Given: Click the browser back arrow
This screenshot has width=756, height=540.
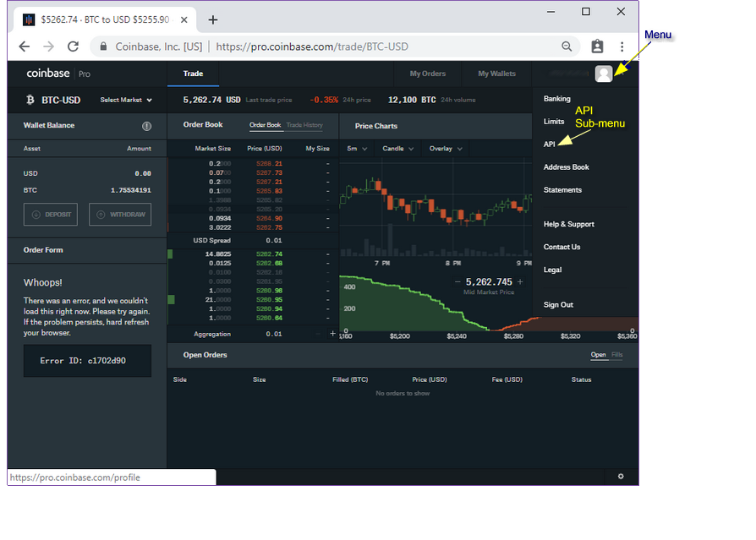Looking at the screenshot, I should [25, 46].
